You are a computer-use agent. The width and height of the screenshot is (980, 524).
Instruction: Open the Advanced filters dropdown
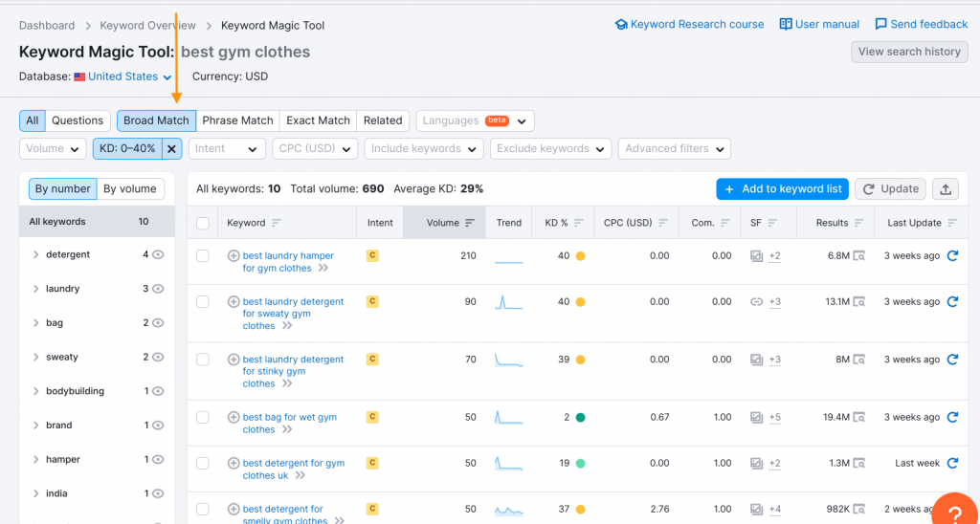tap(675, 148)
